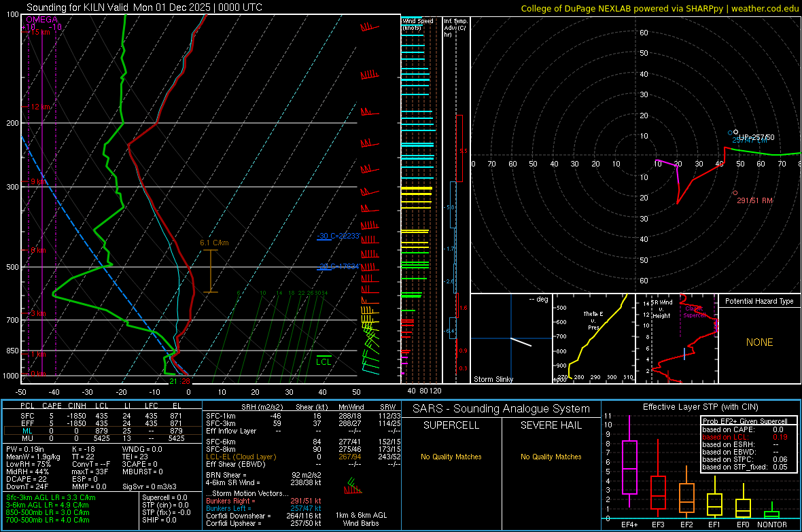Click the '9 km' height marker

38,181
